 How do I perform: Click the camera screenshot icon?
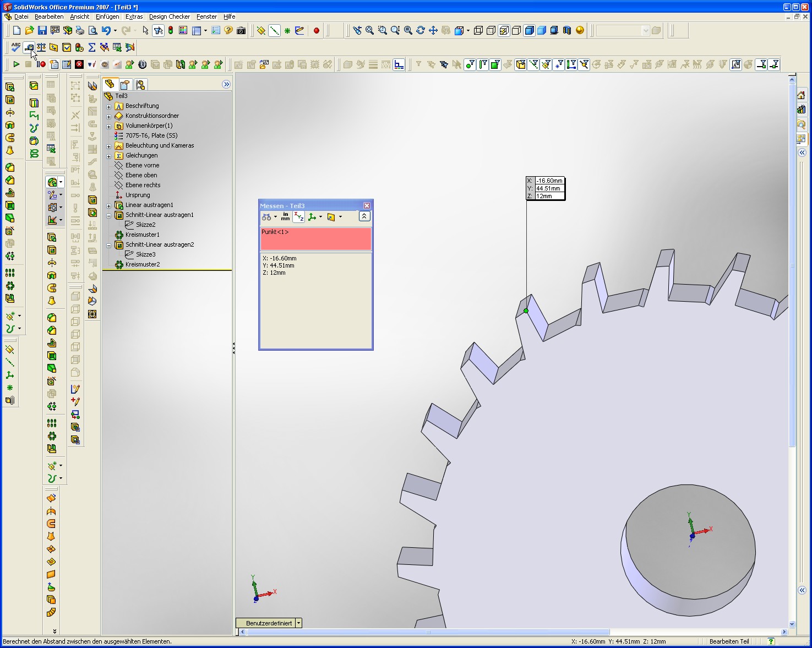[241, 31]
